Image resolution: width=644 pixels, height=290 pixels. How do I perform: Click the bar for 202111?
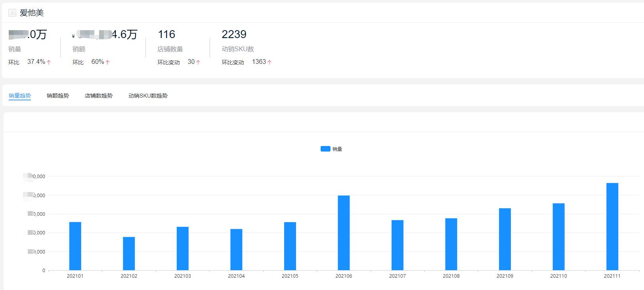click(612, 227)
